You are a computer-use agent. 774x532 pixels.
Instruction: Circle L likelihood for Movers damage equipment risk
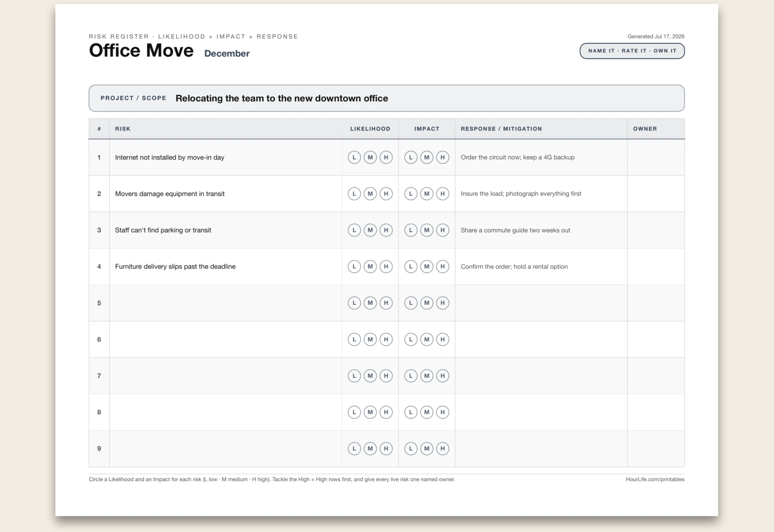(354, 193)
